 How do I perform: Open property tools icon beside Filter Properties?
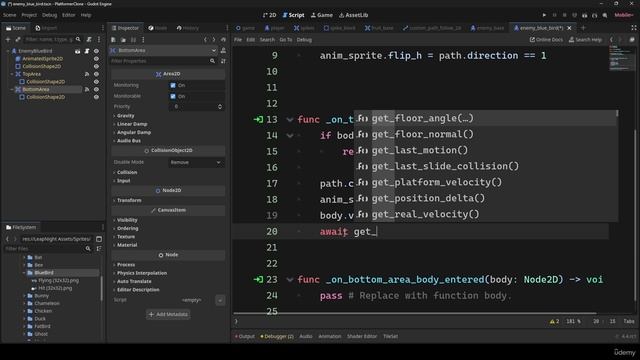(x=223, y=61)
